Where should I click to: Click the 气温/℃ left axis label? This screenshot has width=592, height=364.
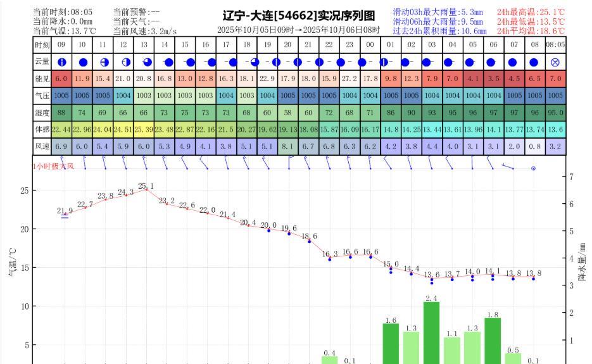(12, 261)
